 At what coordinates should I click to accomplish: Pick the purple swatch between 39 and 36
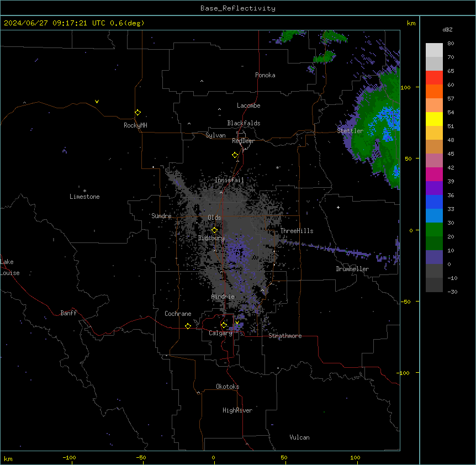pyautogui.click(x=434, y=188)
